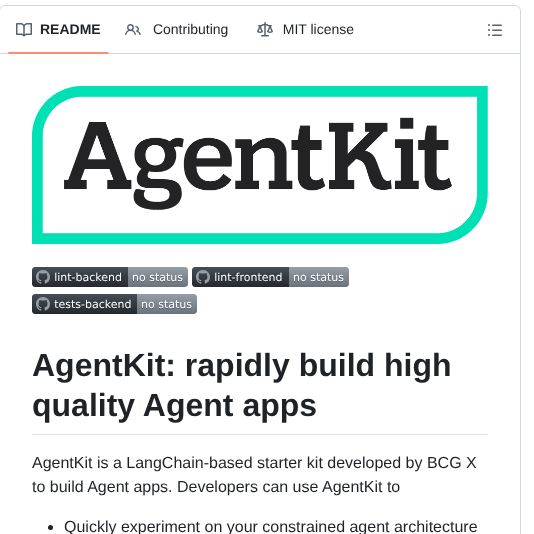
Task: Click the GitHub icon in lint-backend badge
Action: [x=43, y=277]
